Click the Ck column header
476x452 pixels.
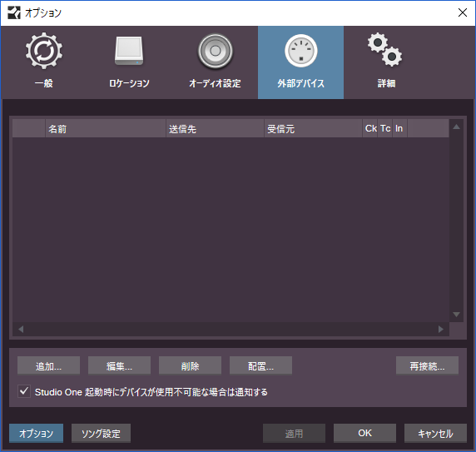point(370,128)
